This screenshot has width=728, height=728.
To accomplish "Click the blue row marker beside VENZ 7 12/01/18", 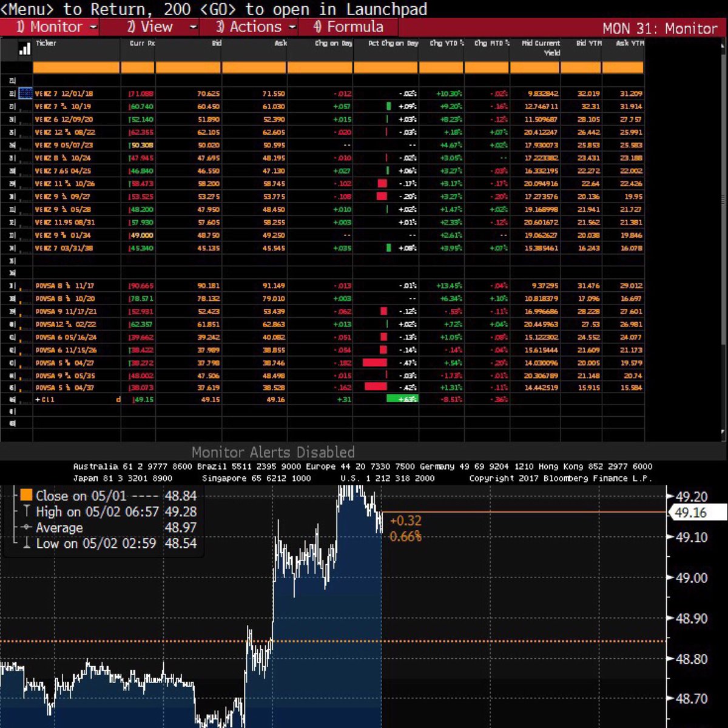I will pyautogui.click(x=25, y=93).
